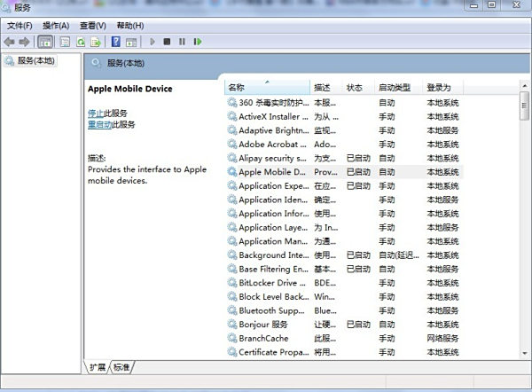The width and height of the screenshot is (532, 392).
Task: Select the Application Management service name
Action: [273, 241]
